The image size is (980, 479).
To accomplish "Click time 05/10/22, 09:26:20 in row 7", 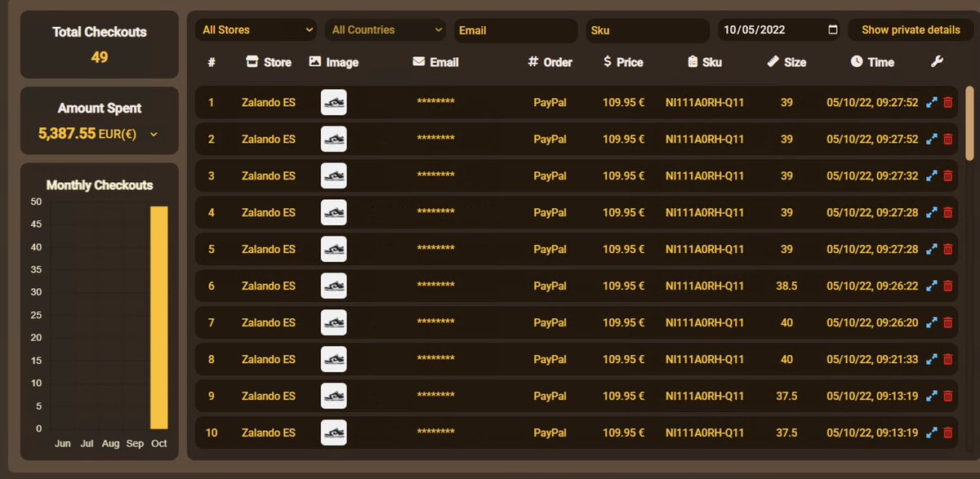I will [x=872, y=323].
